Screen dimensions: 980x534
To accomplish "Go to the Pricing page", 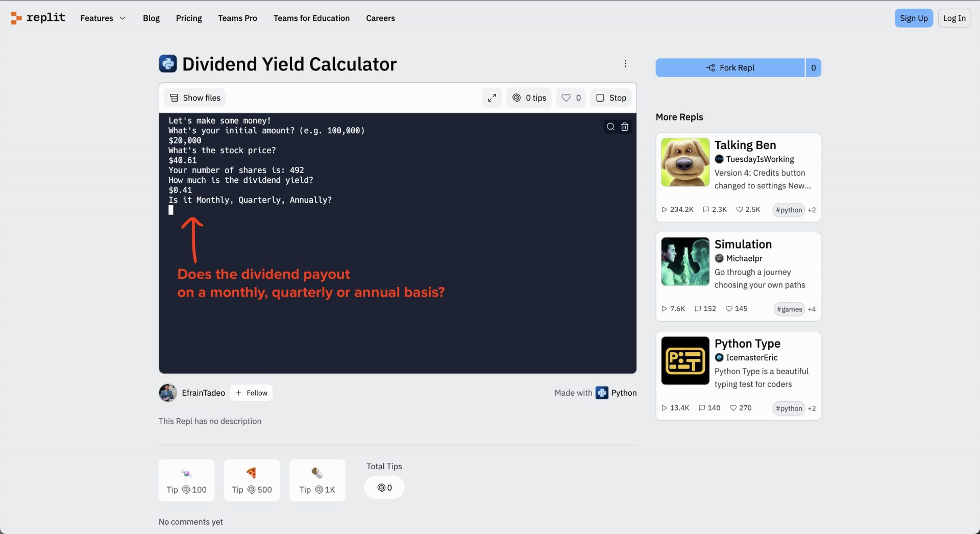I will coord(189,18).
